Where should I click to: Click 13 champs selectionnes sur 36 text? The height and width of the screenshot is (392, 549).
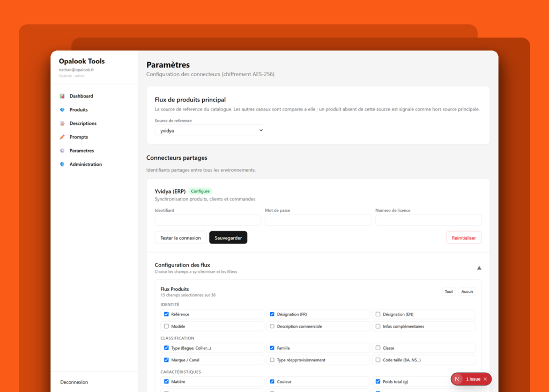tap(188, 295)
